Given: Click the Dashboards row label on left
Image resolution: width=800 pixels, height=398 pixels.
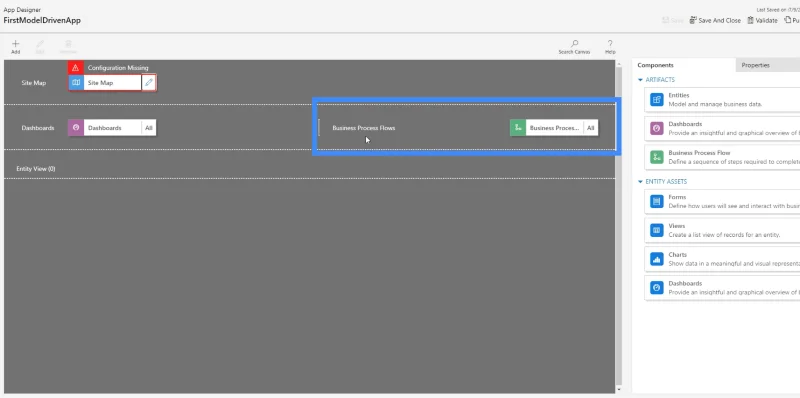Looking at the screenshot, I should pyautogui.click(x=38, y=128).
